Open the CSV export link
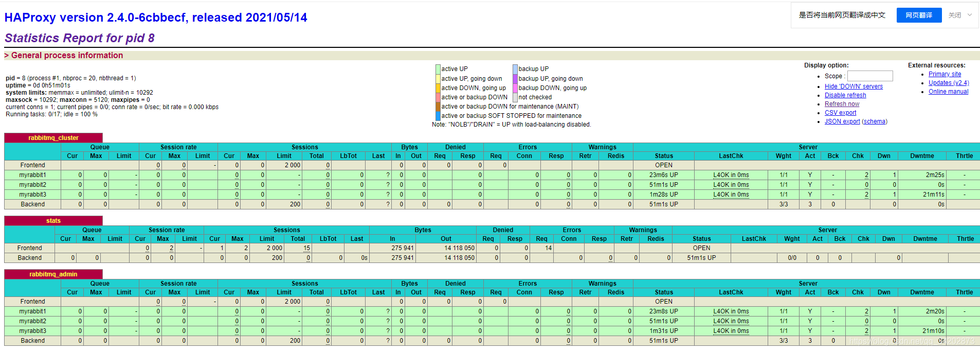 tap(840, 113)
